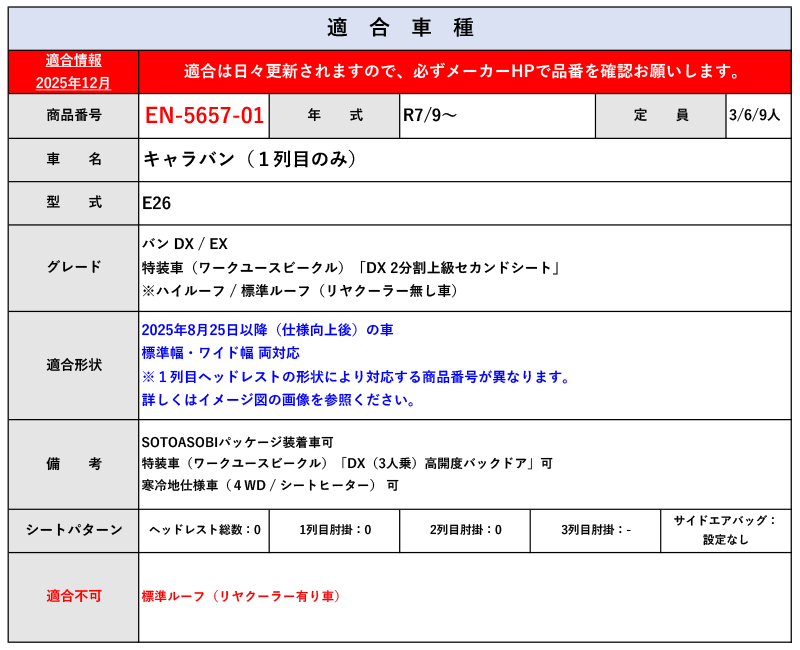Click the 定員 label cell
Image resolution: width=800 pixels, height=650 pixels.
(x=660, y=116)
